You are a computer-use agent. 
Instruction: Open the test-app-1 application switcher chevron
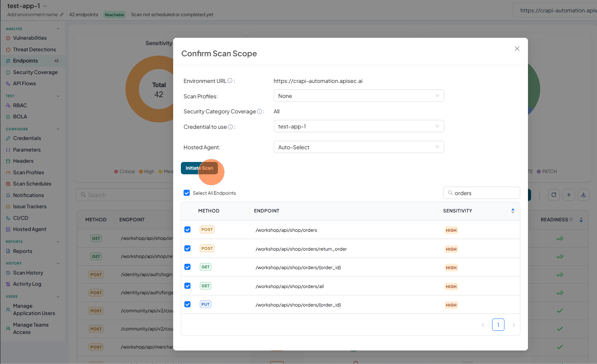click(x=45, y=6)
